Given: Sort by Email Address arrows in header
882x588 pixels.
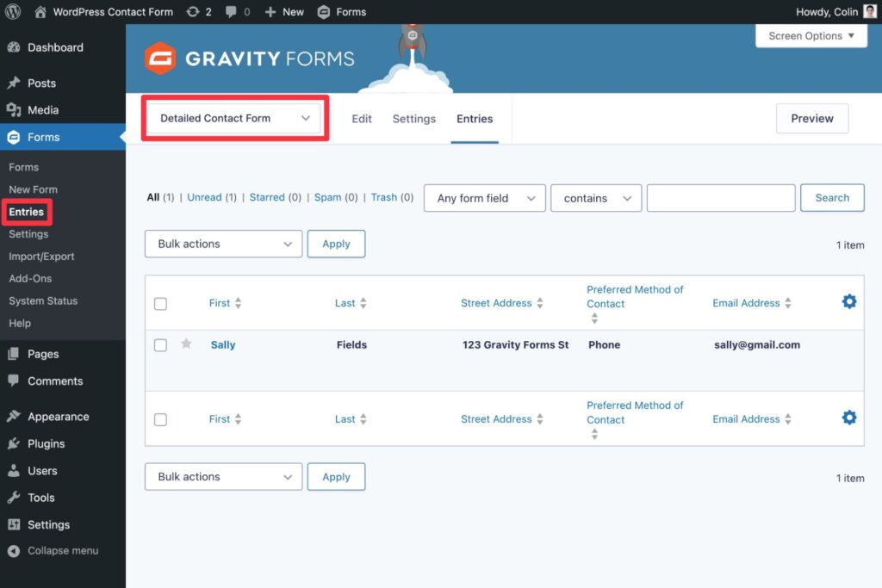Looking at the screenshot, I should coord(788,303).
